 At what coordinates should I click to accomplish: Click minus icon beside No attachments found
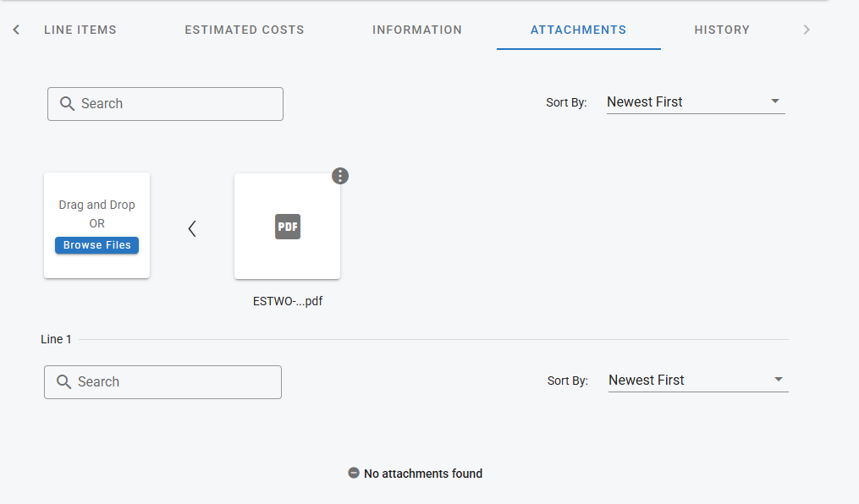(354, 474)
